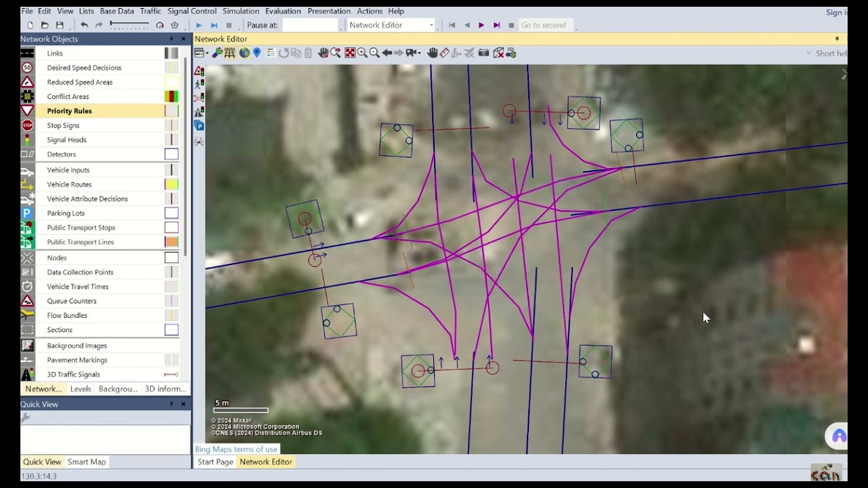Viewport: 868px width, 488px height.
Task: Click the Zoom out magnifier icon
Action: (x=374, y=53)
